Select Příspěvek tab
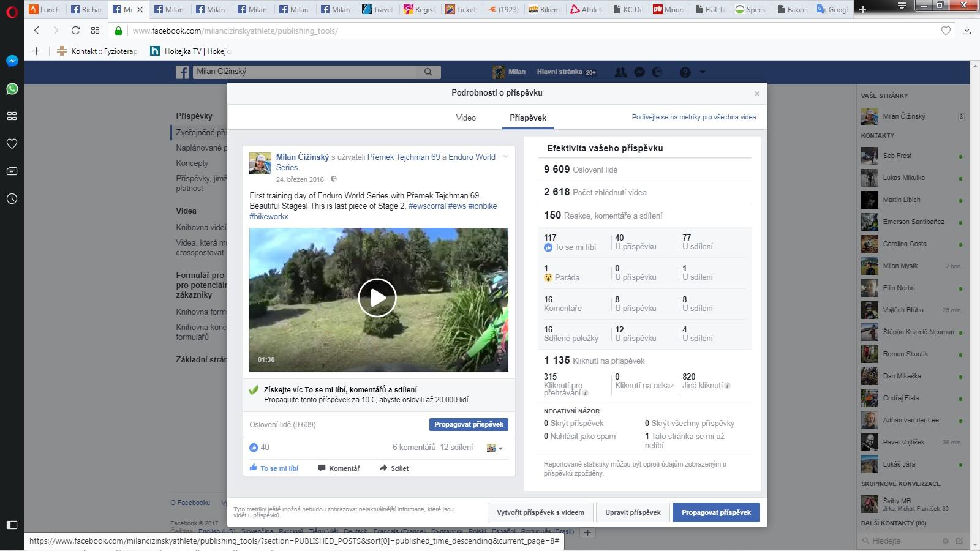The width and height of the screenshot is (980, 551). (528, 118)
